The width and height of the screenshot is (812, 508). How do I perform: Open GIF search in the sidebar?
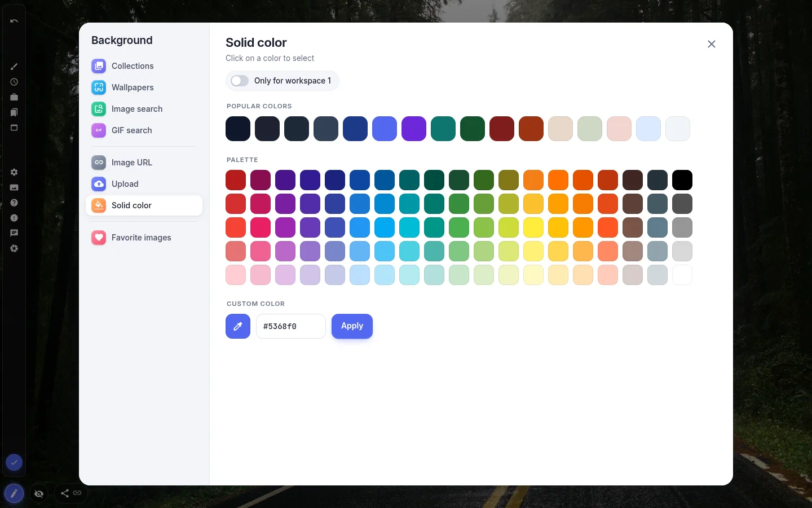(x=144, y=130)
